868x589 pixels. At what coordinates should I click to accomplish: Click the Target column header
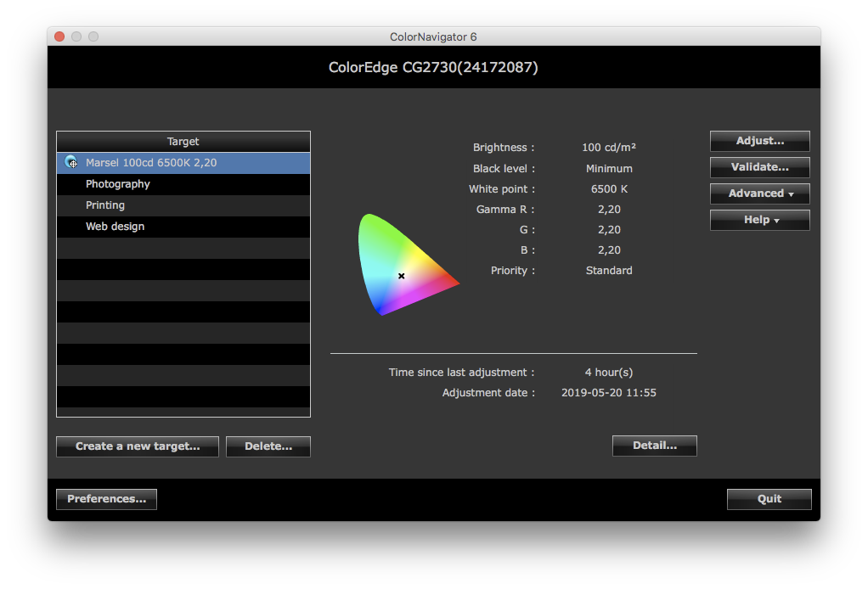point(183,142)
